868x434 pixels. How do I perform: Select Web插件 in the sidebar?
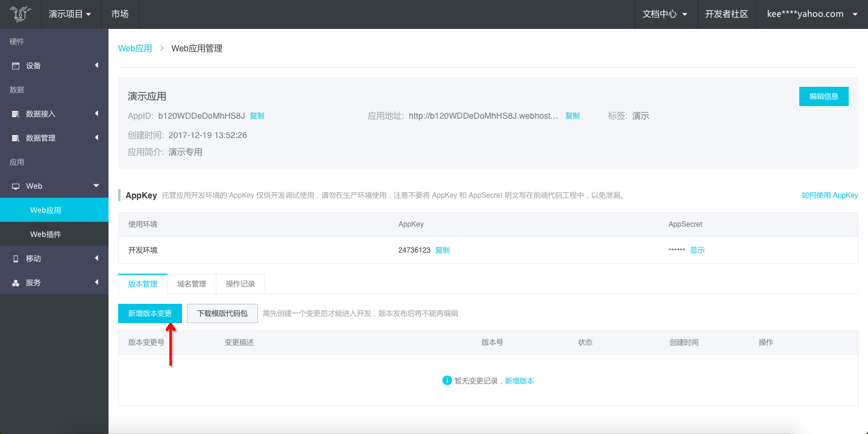(54, 234)
